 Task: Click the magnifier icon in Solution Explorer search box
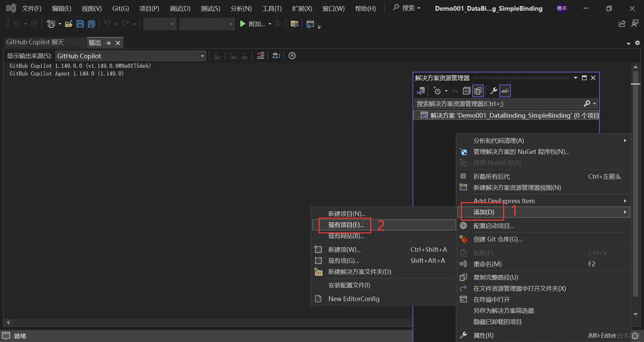click(587, 104)
